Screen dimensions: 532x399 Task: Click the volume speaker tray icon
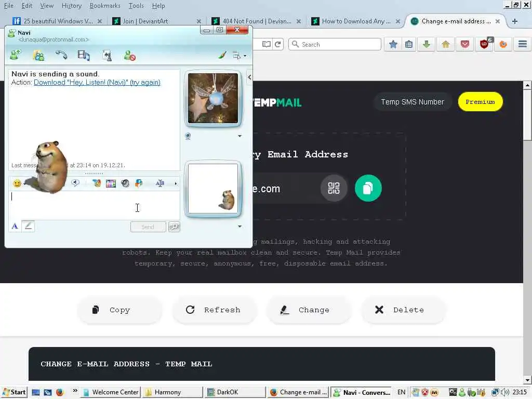[505, 392]
